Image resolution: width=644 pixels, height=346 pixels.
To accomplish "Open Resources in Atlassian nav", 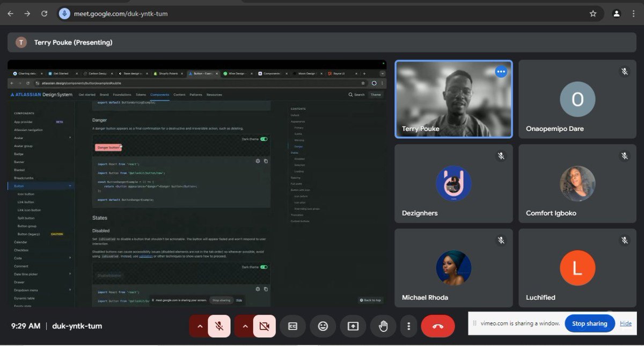I will point(214,95).
